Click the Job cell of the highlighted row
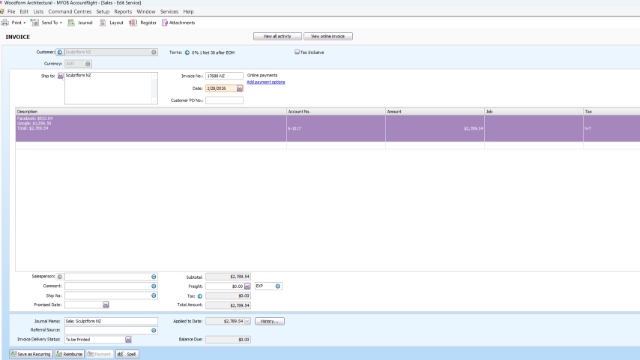This screenshot has width=640, height=360. click(534, 128)
